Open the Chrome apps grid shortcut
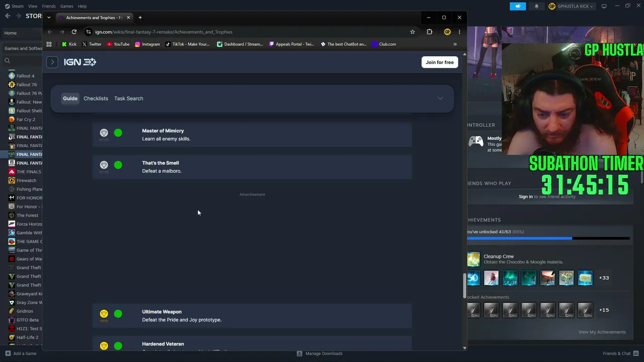The width and height of the screenshot is (644, 362). 49,44
